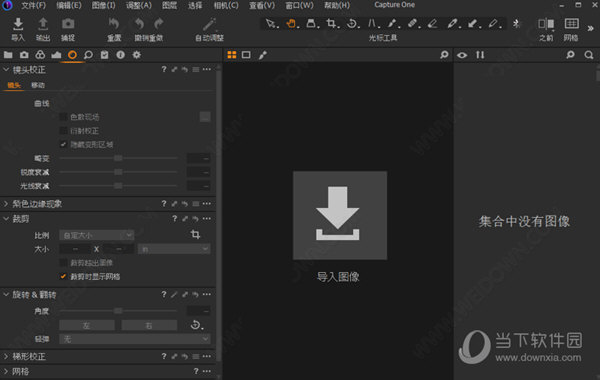The image size is (600, 380).
Task: Toggle the eye icon in browser toolbar
Action: (462, 55)
